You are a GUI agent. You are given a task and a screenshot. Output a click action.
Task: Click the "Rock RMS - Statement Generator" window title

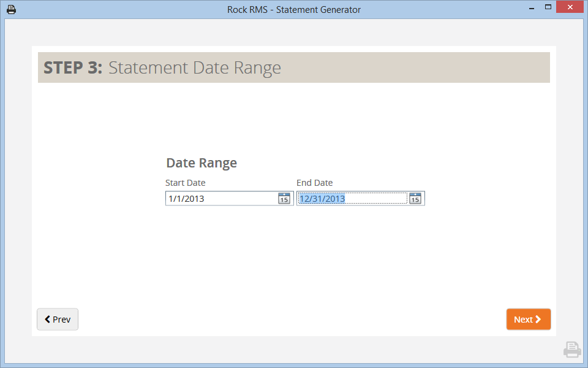point(294,9)
